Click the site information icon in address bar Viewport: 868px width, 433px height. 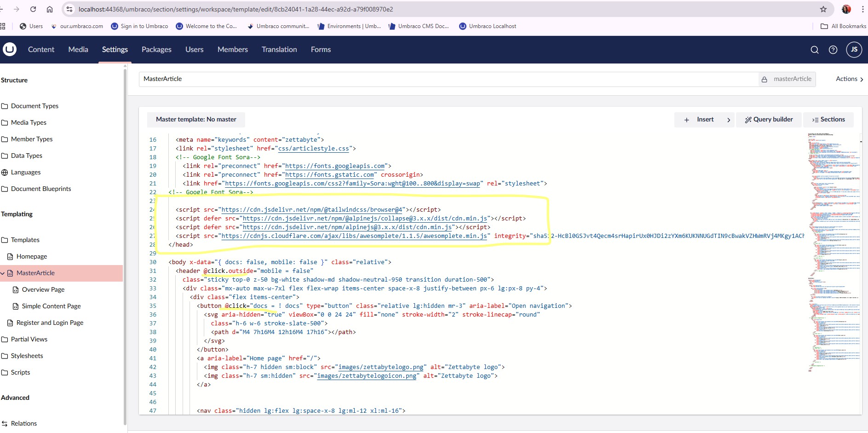(x=69, y=9)
